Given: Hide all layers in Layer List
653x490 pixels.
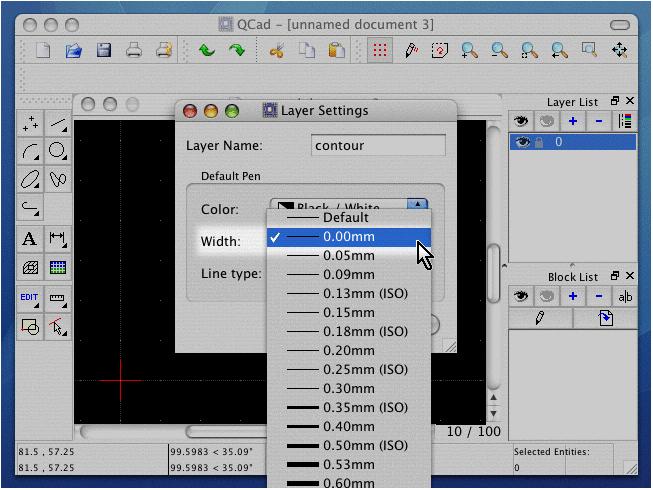Looking at the screenshot, I should pyautogui.click(x=547, y=121).
